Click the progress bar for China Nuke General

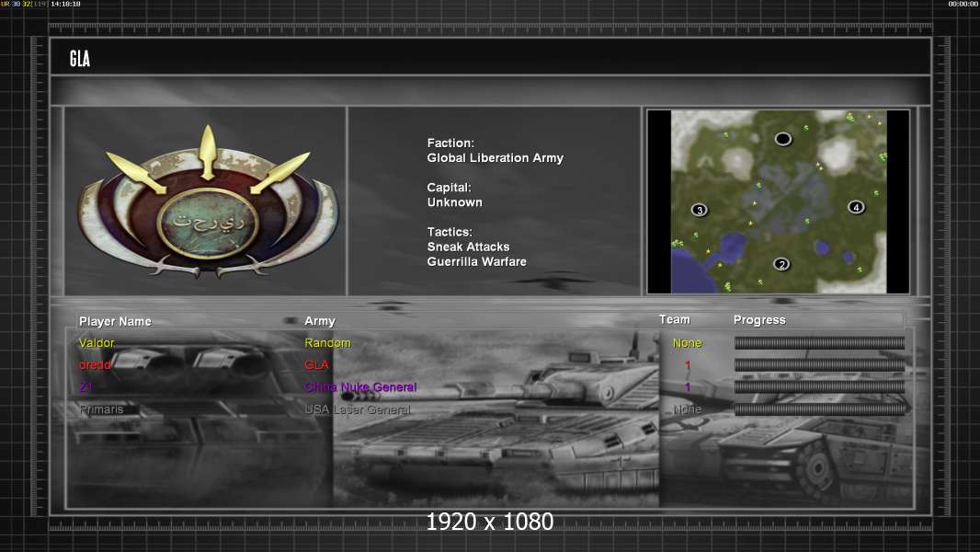(819, 387)
